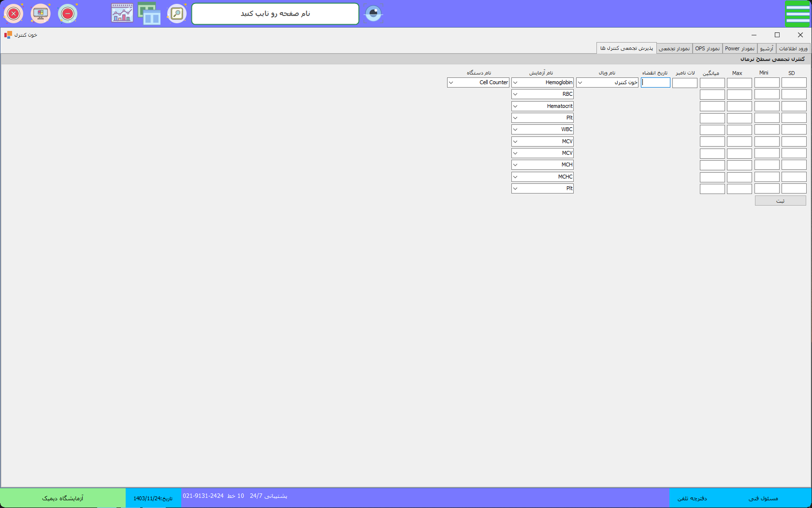Click the ثبت submit button
The image size is (812, 508).
pos(780,200)
